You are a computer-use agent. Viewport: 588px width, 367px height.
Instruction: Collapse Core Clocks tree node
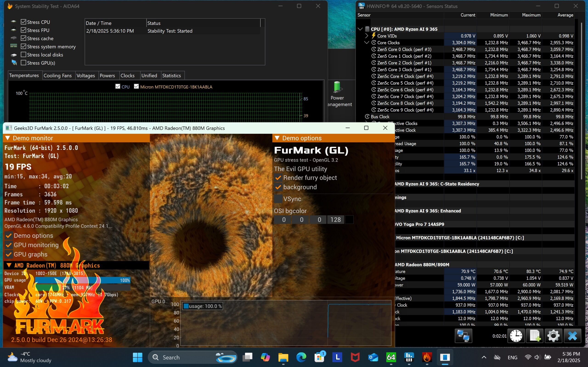pos(367,42)
